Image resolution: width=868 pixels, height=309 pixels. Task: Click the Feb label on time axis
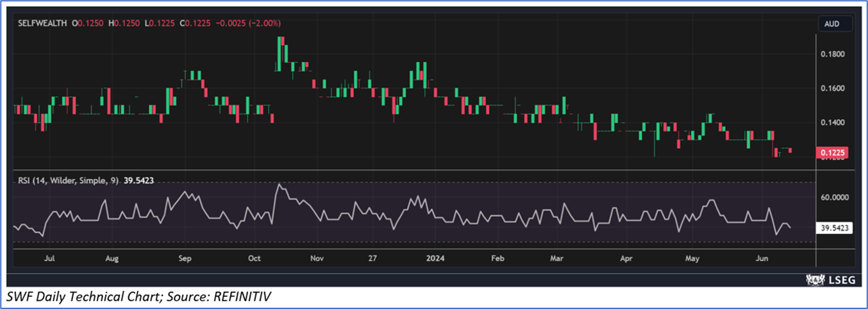click(x=497, y=259)
